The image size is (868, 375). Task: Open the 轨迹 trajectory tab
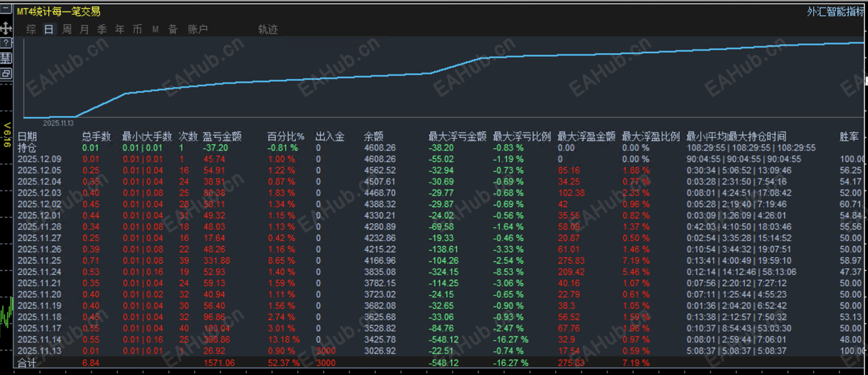268,29
